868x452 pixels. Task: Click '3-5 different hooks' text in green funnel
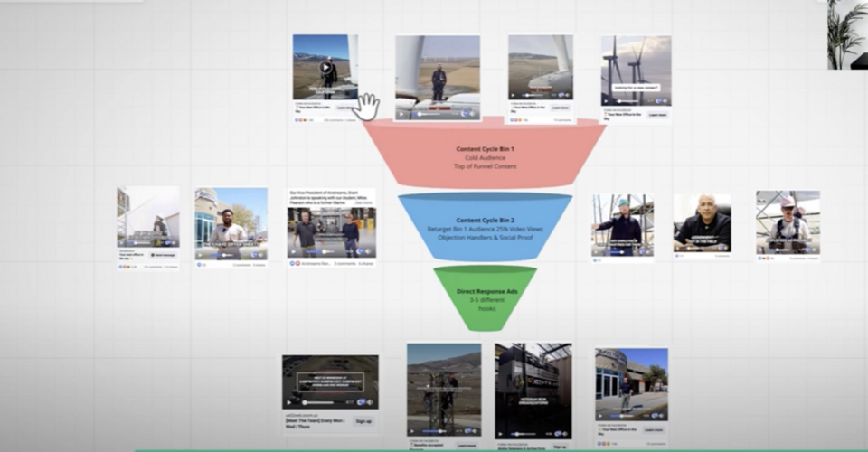pyautogui.click(x=487, y=304)
